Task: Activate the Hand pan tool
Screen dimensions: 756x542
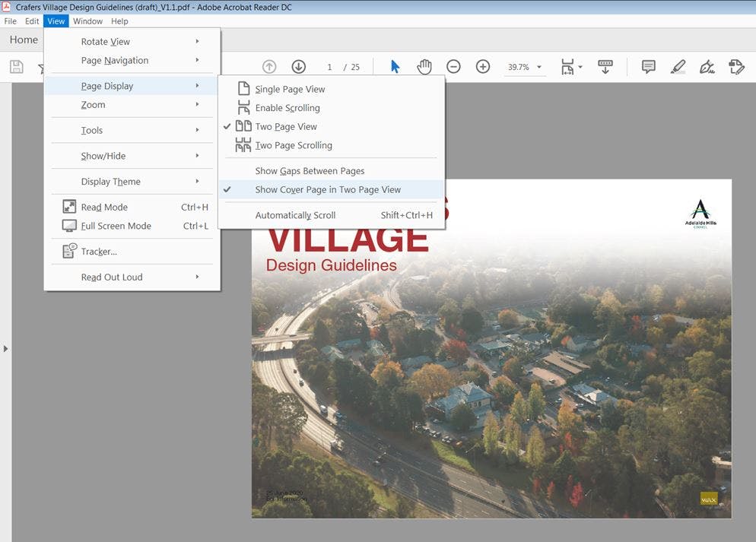Action: coord(424,67)
